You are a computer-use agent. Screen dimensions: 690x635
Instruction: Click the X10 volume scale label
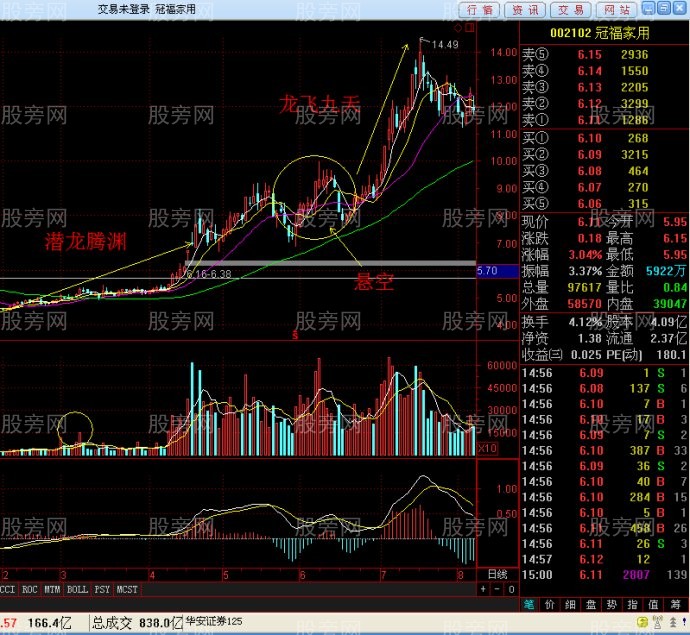(x=488, y=448)
